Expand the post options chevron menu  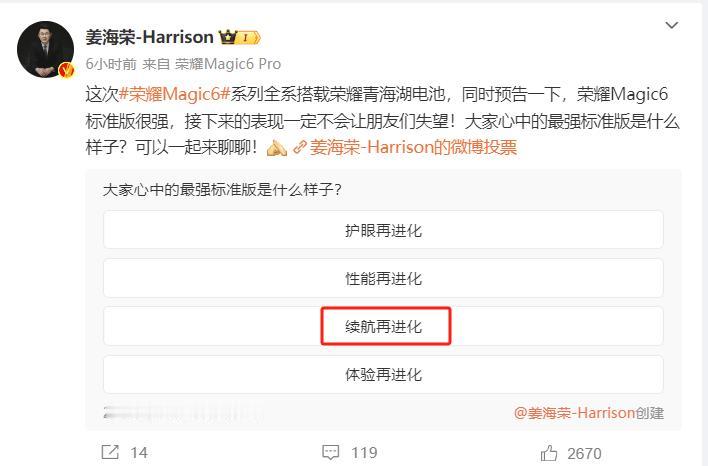(x=672, y=25)
